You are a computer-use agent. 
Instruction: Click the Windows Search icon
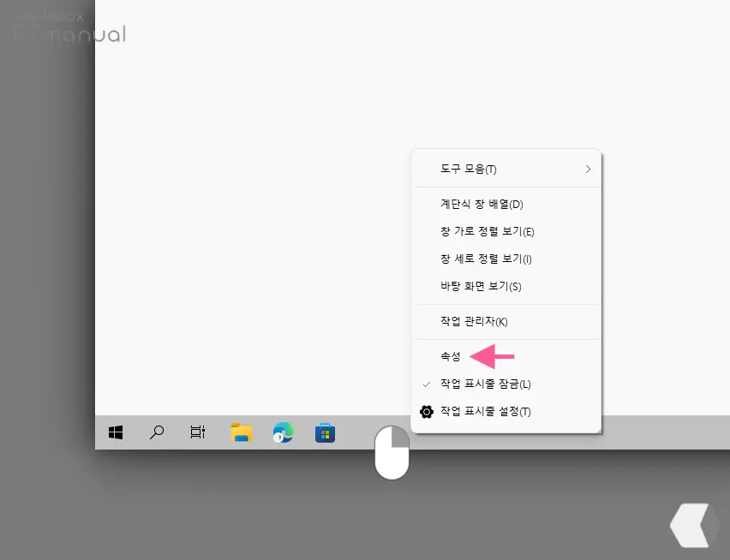tap(156, 432)
